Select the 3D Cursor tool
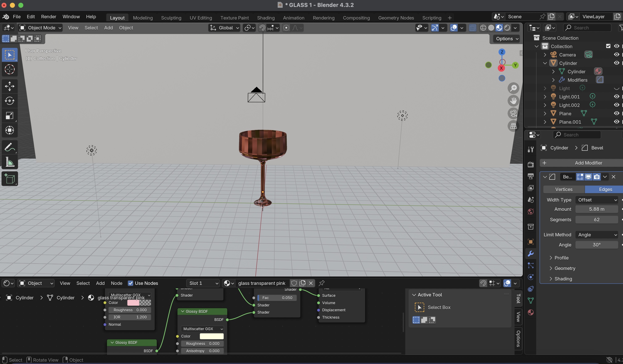This screenshot has width=623, height=364. [x=10, y=69]
